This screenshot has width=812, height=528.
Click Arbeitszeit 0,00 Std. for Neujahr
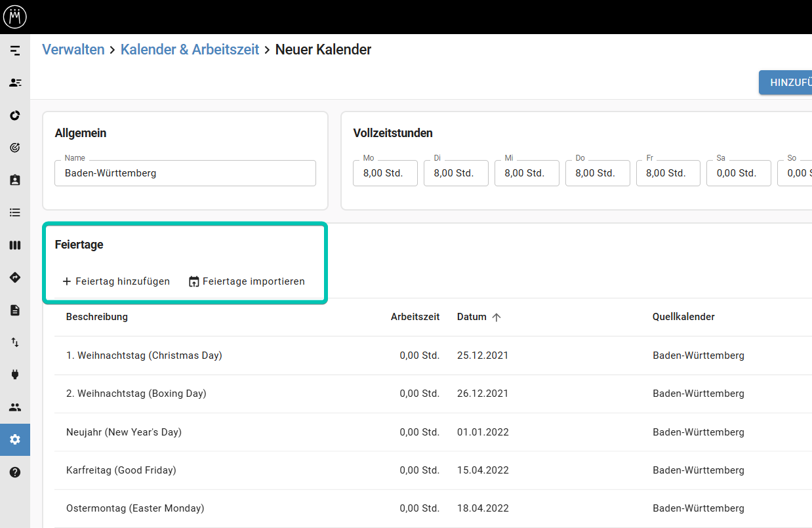click(x=420, y=432)
